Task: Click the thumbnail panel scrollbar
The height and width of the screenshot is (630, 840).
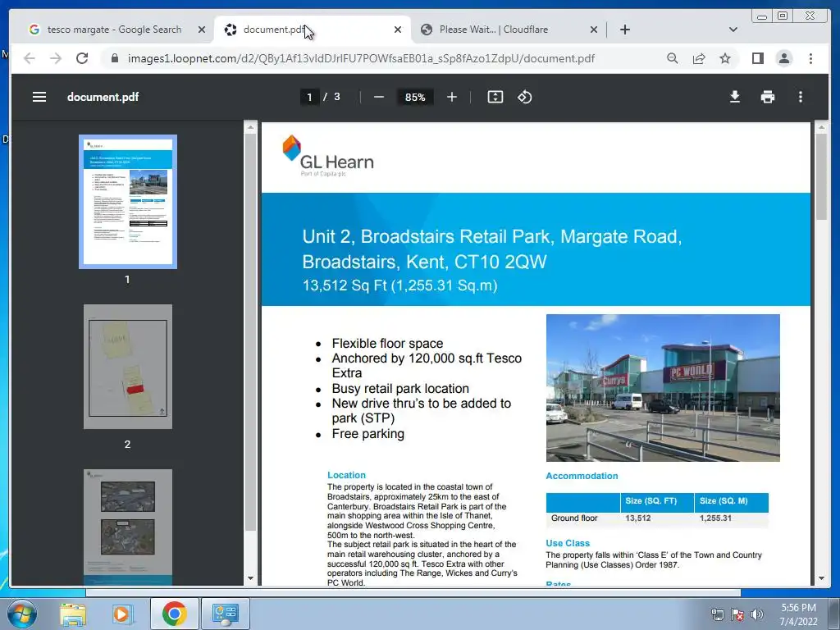Action: point(250,332)
